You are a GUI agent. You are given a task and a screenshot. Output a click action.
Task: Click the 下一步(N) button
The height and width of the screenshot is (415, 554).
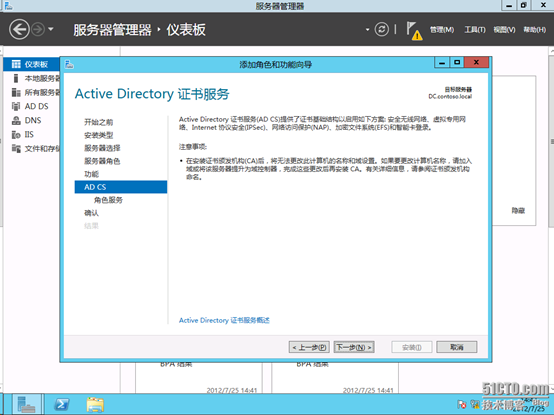(x=354, y=347)
